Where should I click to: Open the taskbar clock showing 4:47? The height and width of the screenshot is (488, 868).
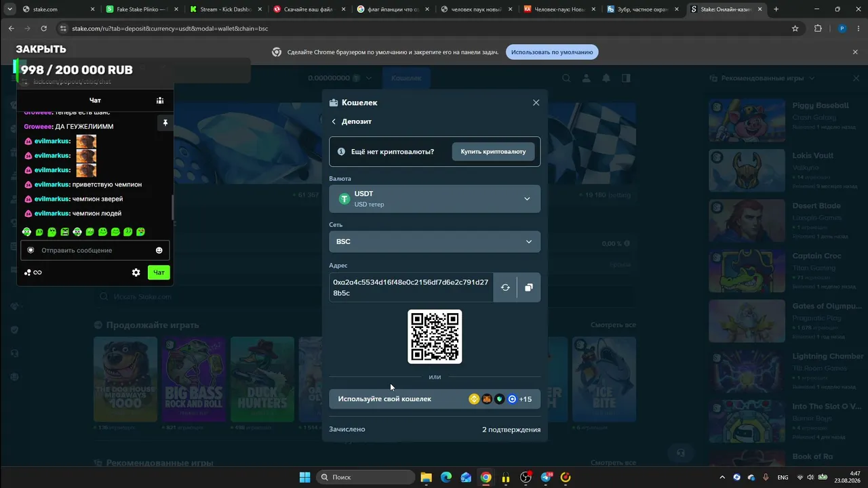point(846,477)
